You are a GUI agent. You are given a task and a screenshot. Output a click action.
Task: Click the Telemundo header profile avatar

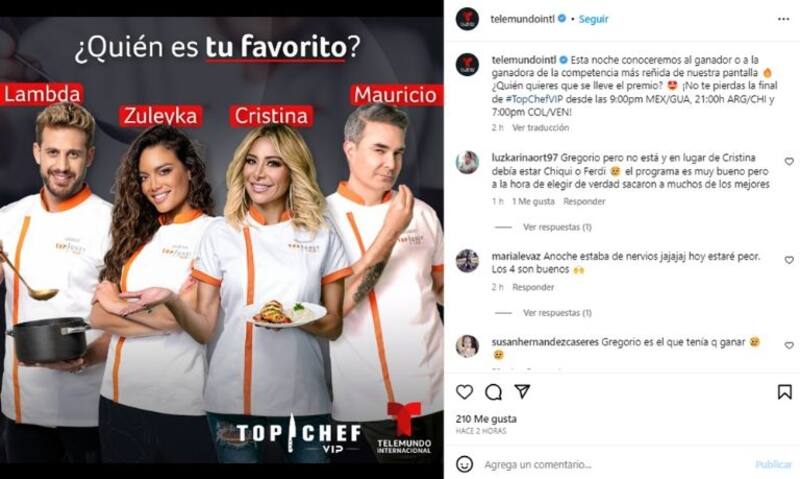(x=467, y=19)
